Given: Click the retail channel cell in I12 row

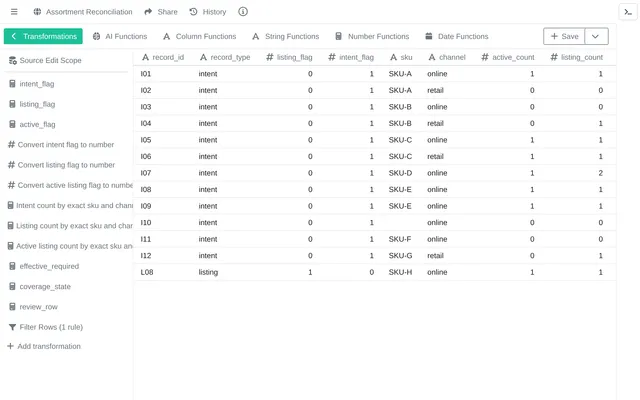Looking at the screenshot, I should pyautogui.click(x=435, y=256).
